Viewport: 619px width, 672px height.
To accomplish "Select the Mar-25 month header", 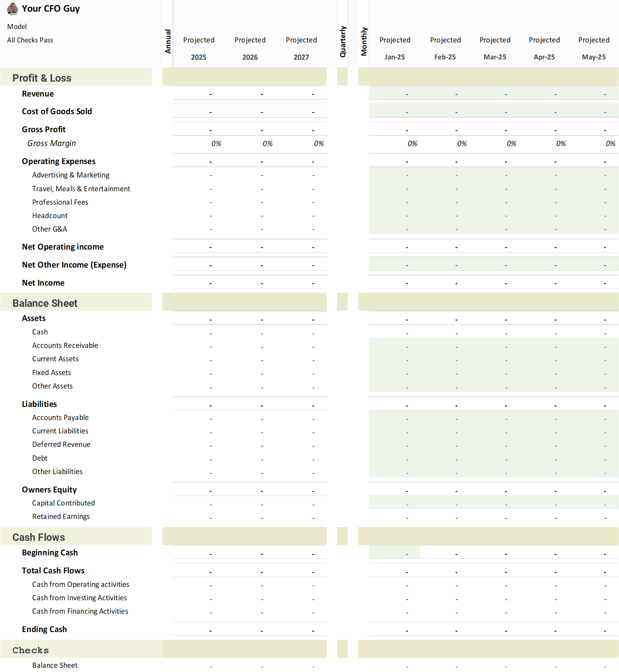I will (x=495, y=57).
